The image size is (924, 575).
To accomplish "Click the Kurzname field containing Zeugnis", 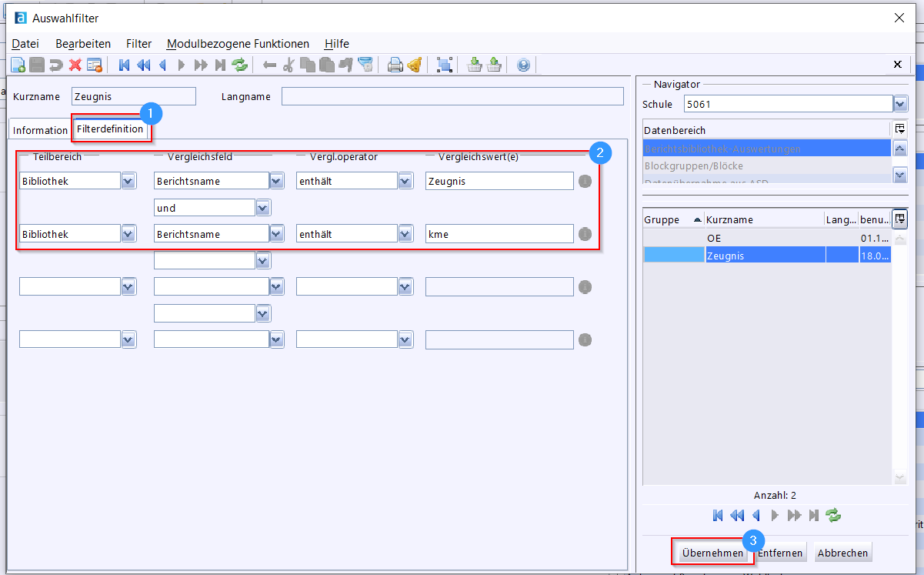I will click(x=134, y=96).
